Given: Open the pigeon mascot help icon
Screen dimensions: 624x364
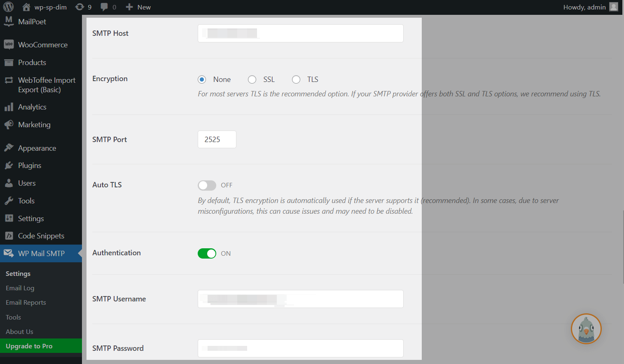Looking at the screenshot, I should pos(586,329).
